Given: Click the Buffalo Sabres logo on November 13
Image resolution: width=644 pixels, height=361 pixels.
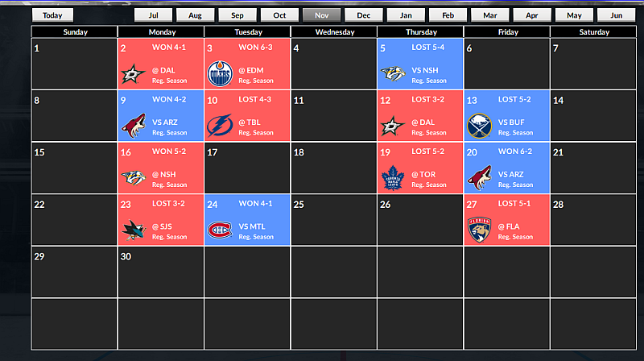Looking at the screenshot, I should point(479,127).
